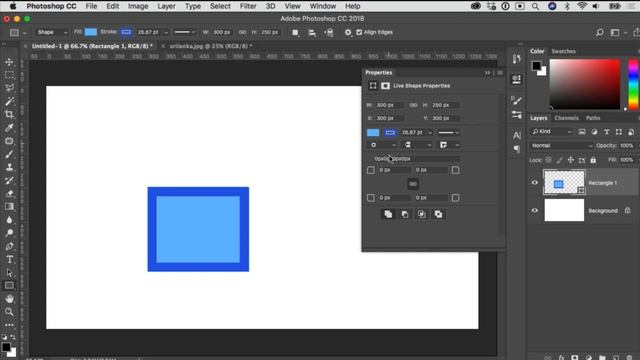This screenshot has height=360, width=640.
Task: Click the hue slider in Color panel
Action: (x=633, y=84)
